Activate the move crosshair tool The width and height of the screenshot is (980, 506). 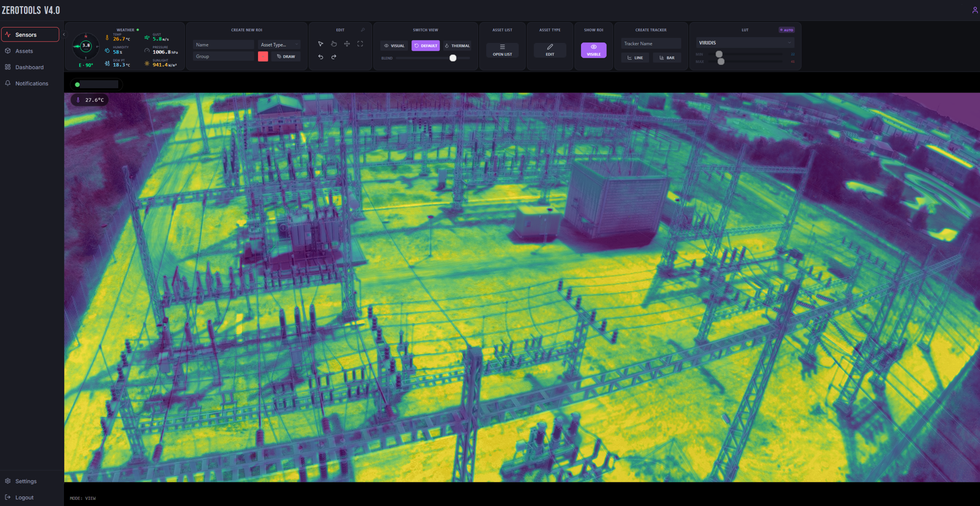click(x=347, y=44)
